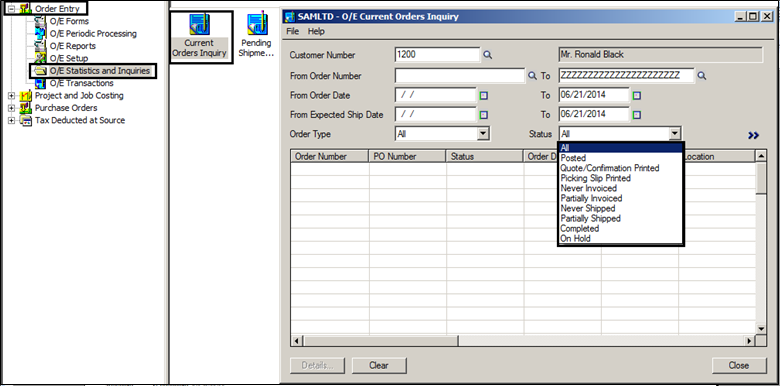Click the O/E Reports folder icon

[40, 46]
